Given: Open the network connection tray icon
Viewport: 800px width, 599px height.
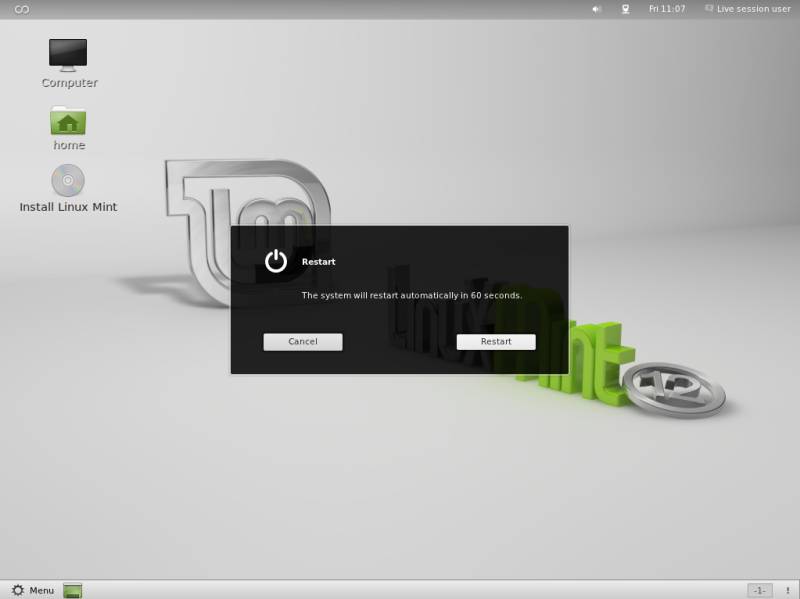Looking at the screenshot, I should click(626, 9).
